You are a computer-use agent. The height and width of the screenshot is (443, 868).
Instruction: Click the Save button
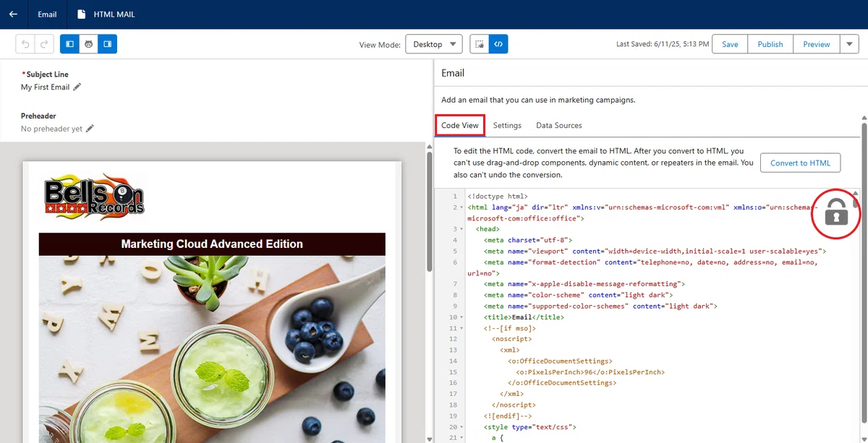tap(730, 44)
